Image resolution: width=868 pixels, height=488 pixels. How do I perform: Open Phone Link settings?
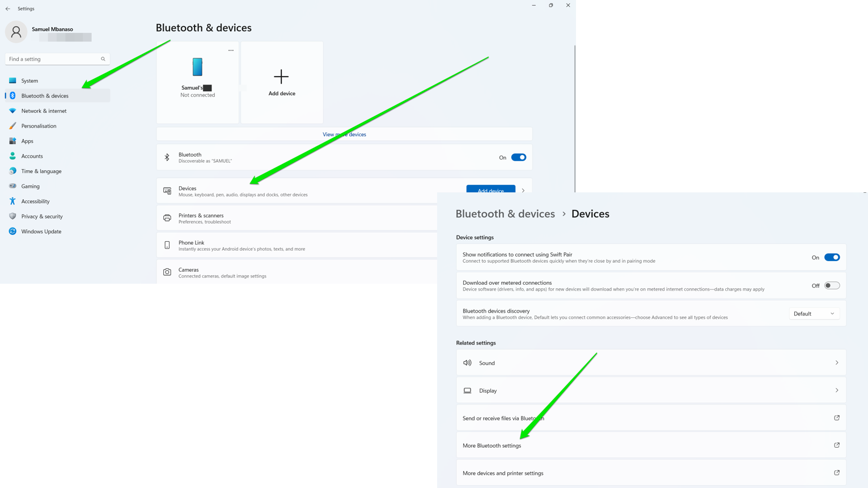tap(297, 245)
